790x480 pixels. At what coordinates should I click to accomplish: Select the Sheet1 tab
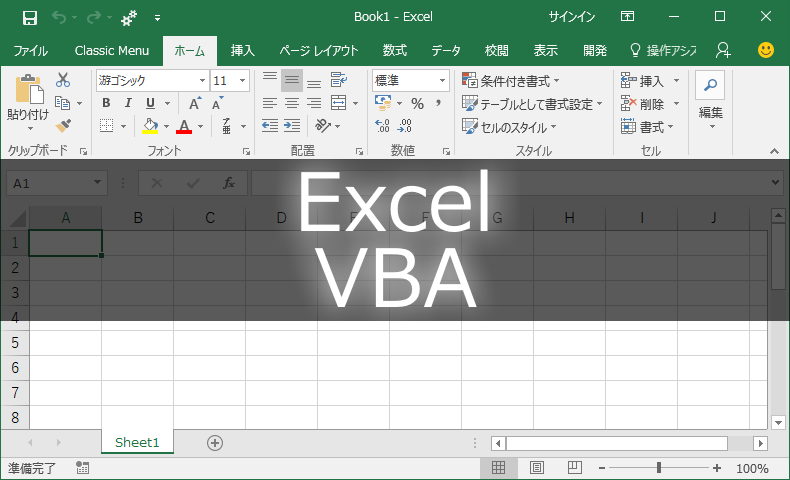click(x=137, y=442)
